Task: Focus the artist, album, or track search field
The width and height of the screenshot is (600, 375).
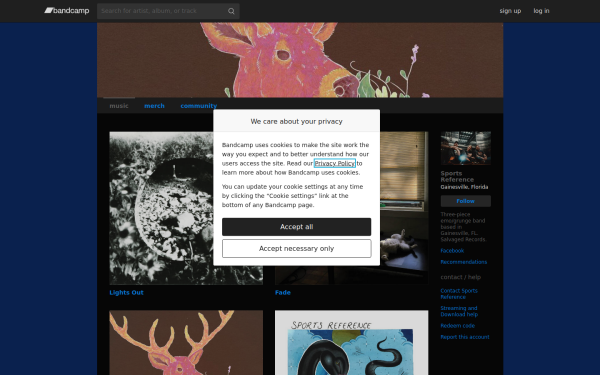Action: [x=168, y=11]
